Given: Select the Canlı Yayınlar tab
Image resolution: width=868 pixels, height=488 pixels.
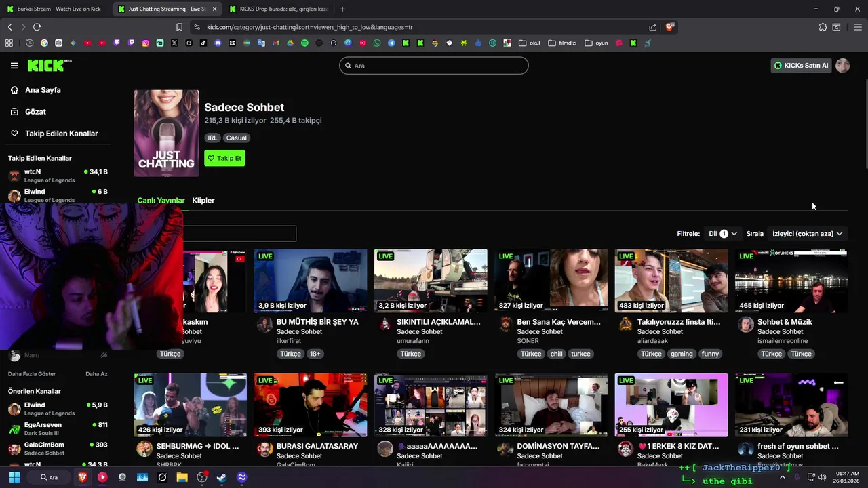Looking at the screenshot, I should [x=161, y=201].
